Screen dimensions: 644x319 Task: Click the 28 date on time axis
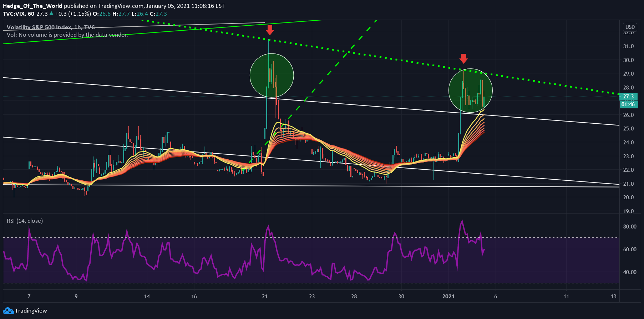click(x=354, y=297)
